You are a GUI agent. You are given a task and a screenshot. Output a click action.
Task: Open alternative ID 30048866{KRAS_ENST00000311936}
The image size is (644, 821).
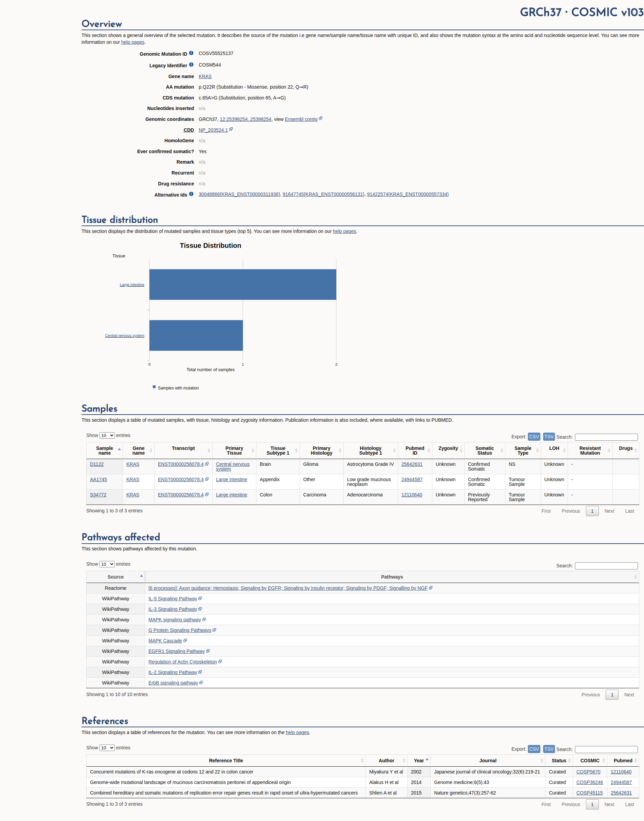pos(239,194)
